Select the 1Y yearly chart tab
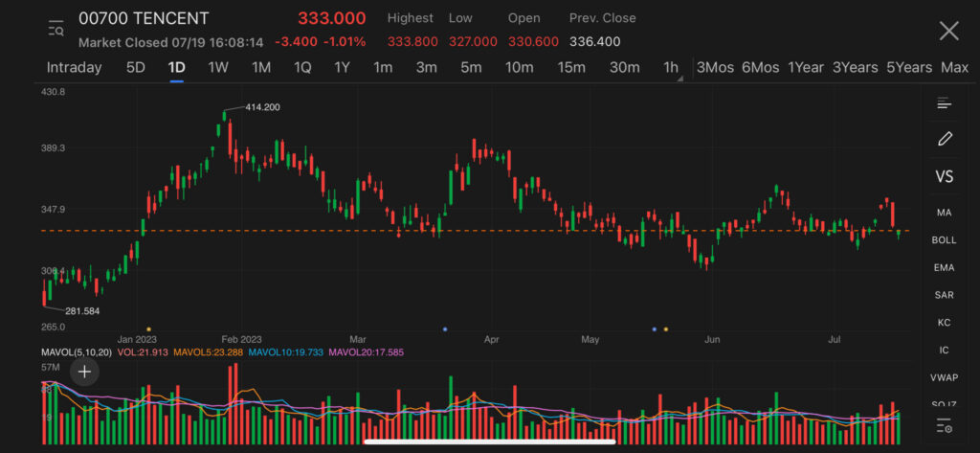 [342, 68]
